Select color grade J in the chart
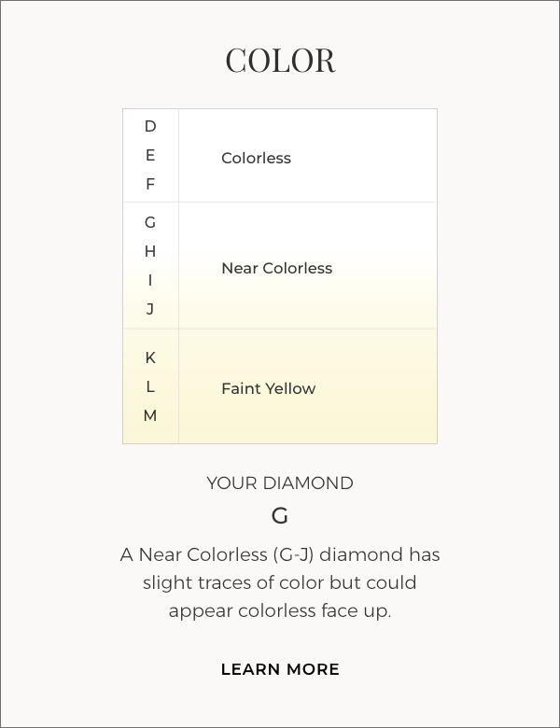Image resolution: width=560 pixels, height=728 pixels. pos(150,309)
